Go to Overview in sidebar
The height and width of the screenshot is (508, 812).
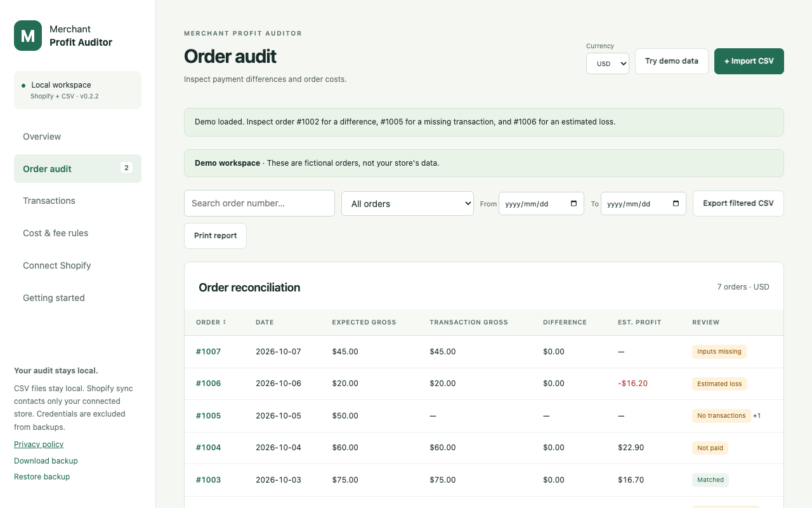(x=77, y=137)
